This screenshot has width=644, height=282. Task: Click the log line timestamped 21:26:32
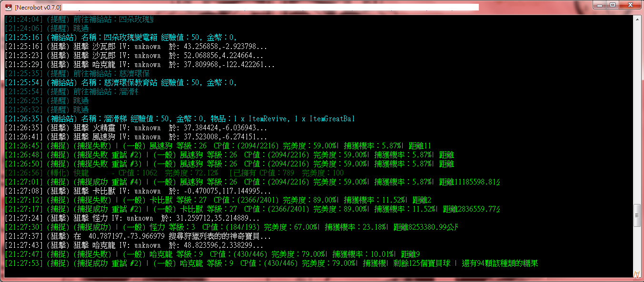(47, 110)
